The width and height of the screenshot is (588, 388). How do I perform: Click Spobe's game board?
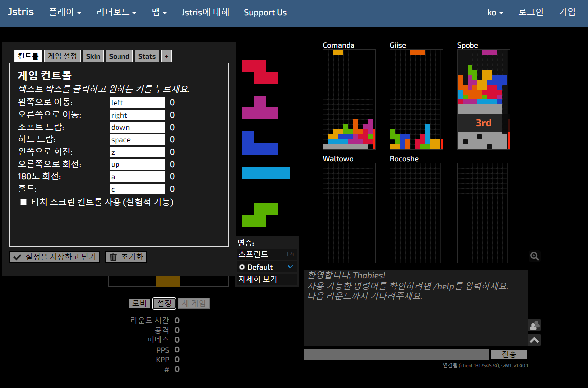click(x=483, y=99)
